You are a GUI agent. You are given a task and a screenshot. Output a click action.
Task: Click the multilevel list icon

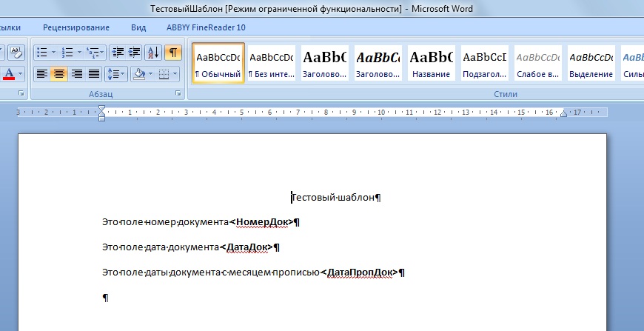click(x=92, y=53)
